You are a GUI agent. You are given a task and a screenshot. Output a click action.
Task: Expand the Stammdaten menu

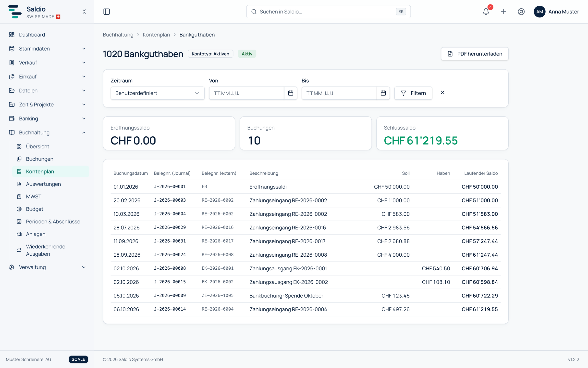tap(47, 49)
